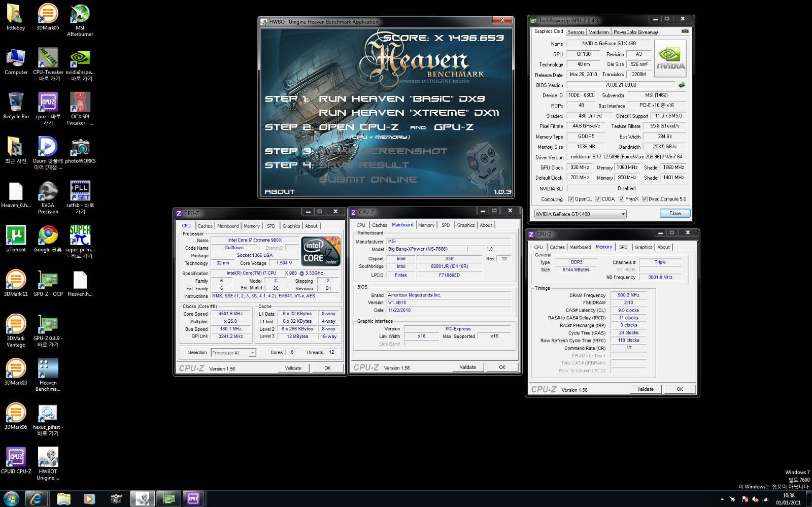Open hexus_pifast shortcut icon
812x507 pixels.
(x=48, y=420)
